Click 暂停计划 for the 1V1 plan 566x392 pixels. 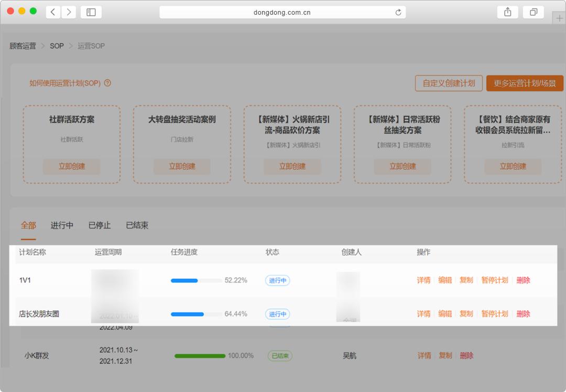(x=495, y=280)
